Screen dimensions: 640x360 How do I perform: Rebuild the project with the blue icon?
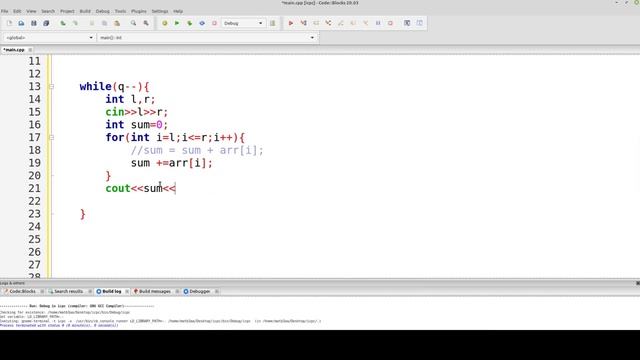click(202, 23)
